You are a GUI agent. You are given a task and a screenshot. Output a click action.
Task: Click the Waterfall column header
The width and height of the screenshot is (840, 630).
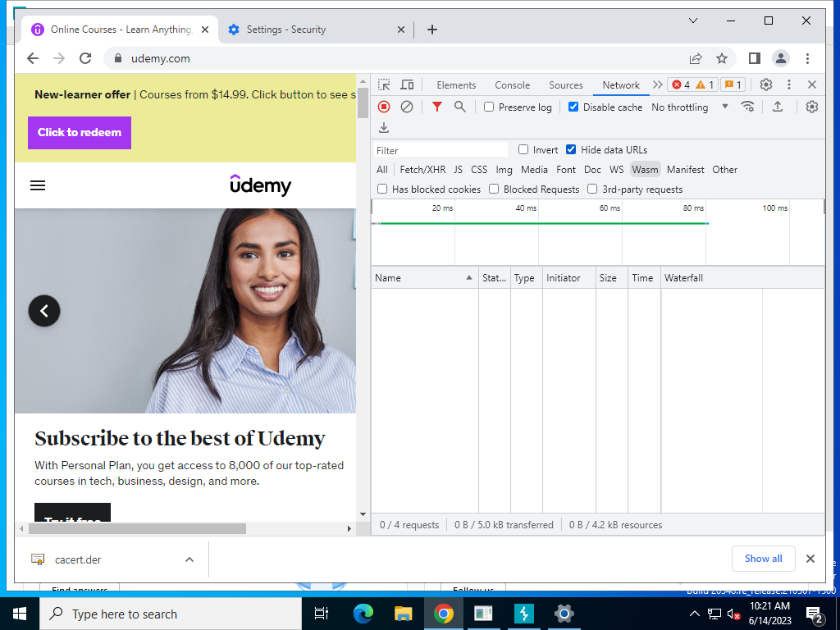[x=742, y=277]
